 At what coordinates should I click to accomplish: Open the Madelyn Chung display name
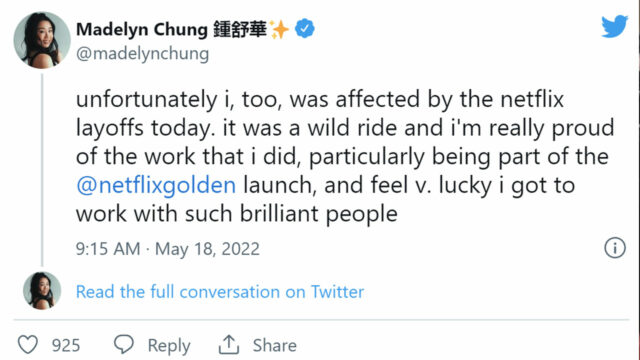[x=142, y=30]
